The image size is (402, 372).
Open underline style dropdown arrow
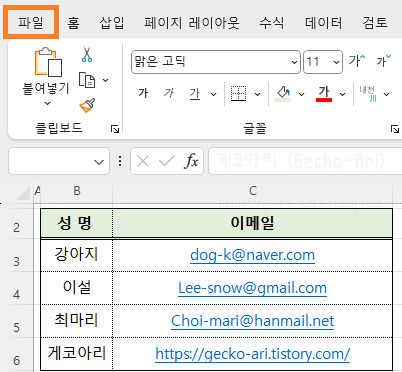[214, 94]
